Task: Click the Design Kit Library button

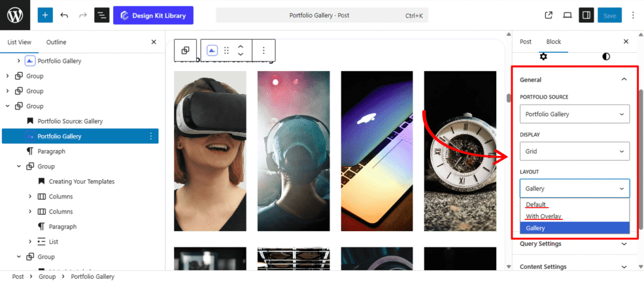Action: [153, 15]
